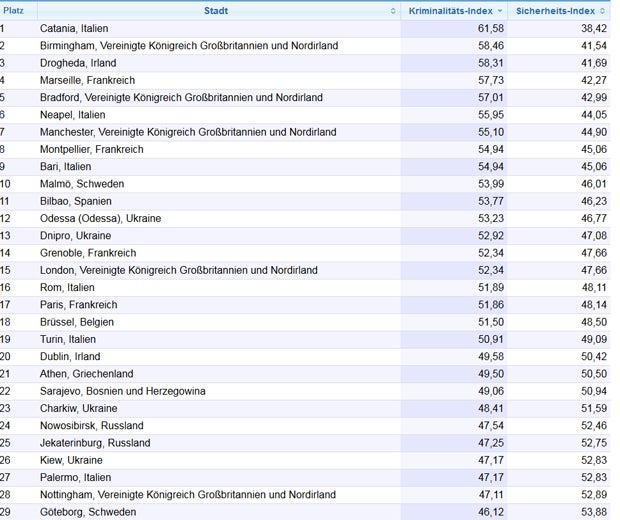Image resolution: width=620 pixels, height=520 pixels.
Task: Click Göteborg, Schweden in last row
Action: click(88, 512)
